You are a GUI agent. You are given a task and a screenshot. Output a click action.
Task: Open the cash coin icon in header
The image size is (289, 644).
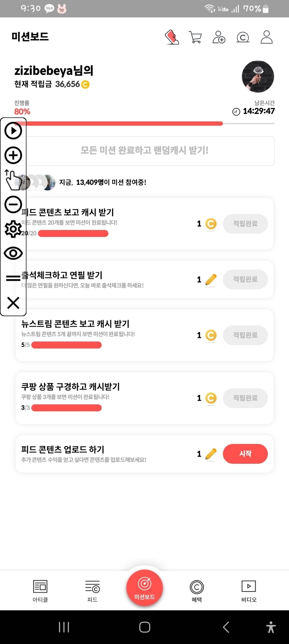[243, 37]
